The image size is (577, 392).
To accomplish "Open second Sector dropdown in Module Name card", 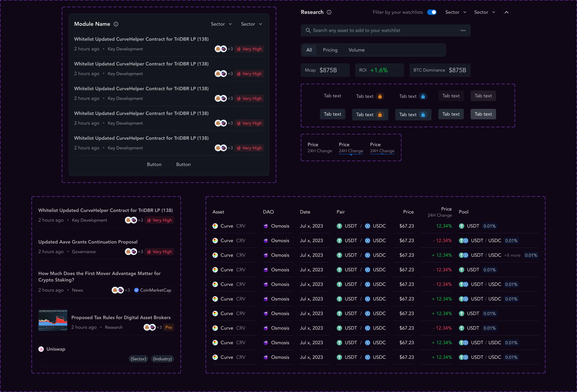I will (252, 24).
